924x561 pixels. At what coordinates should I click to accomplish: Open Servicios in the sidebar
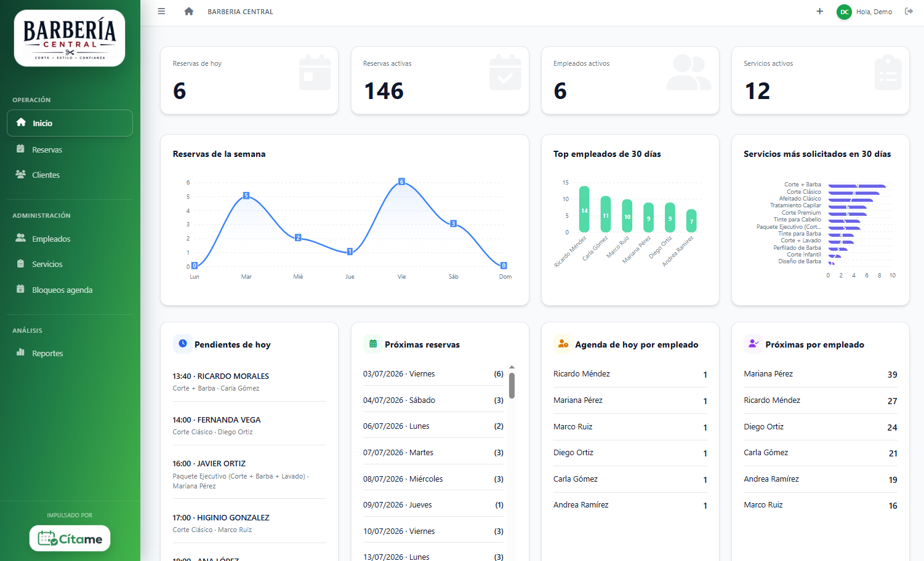pos(70,264)
